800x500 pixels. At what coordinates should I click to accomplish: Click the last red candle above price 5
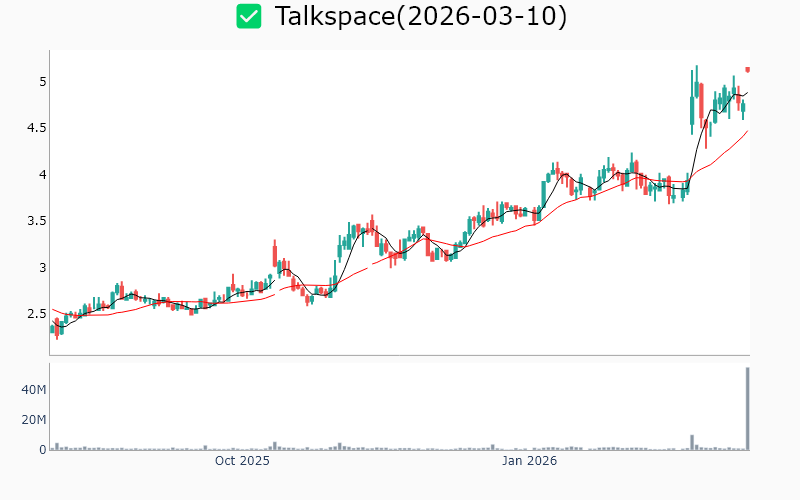pos(747,69)
